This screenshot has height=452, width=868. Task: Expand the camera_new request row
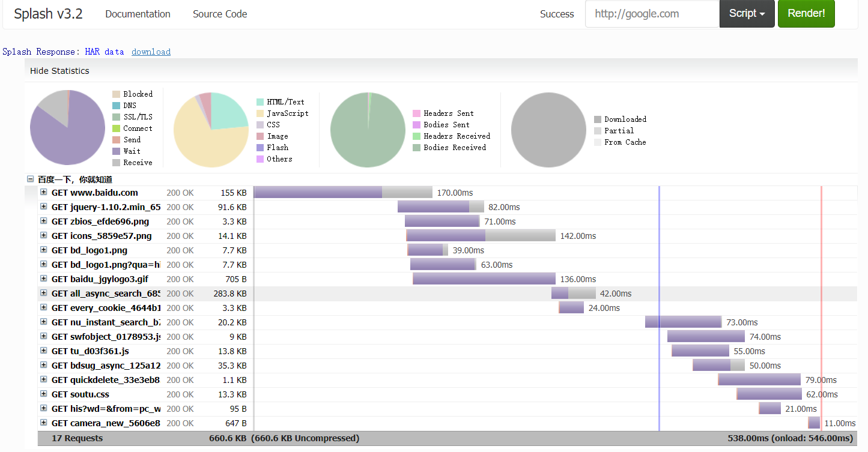(44, 423)
